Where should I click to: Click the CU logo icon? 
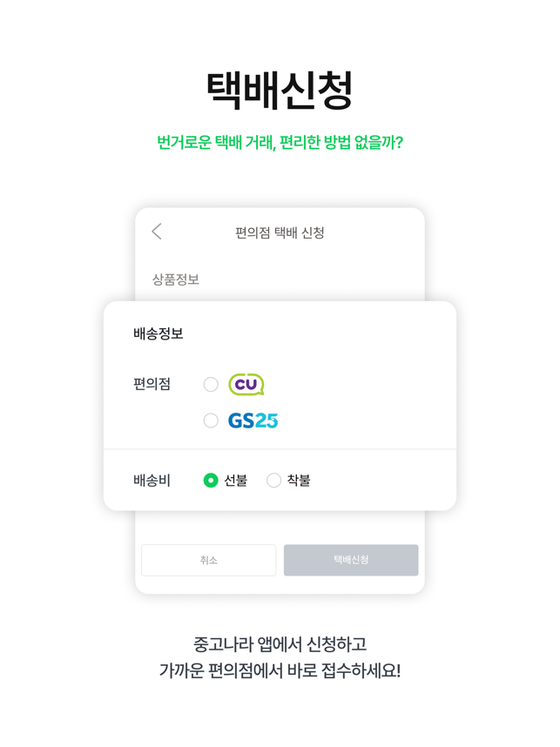[x=246, y=384]
